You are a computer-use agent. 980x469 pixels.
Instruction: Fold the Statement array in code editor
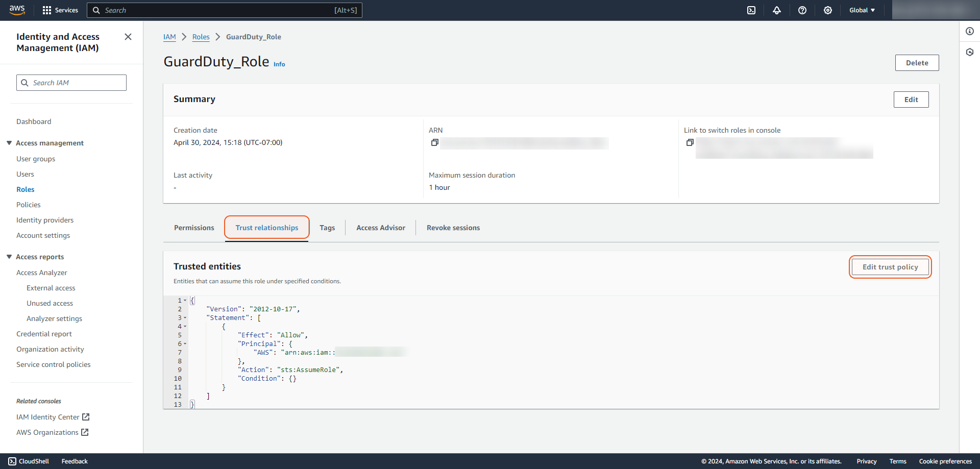(x=185, y=318)
